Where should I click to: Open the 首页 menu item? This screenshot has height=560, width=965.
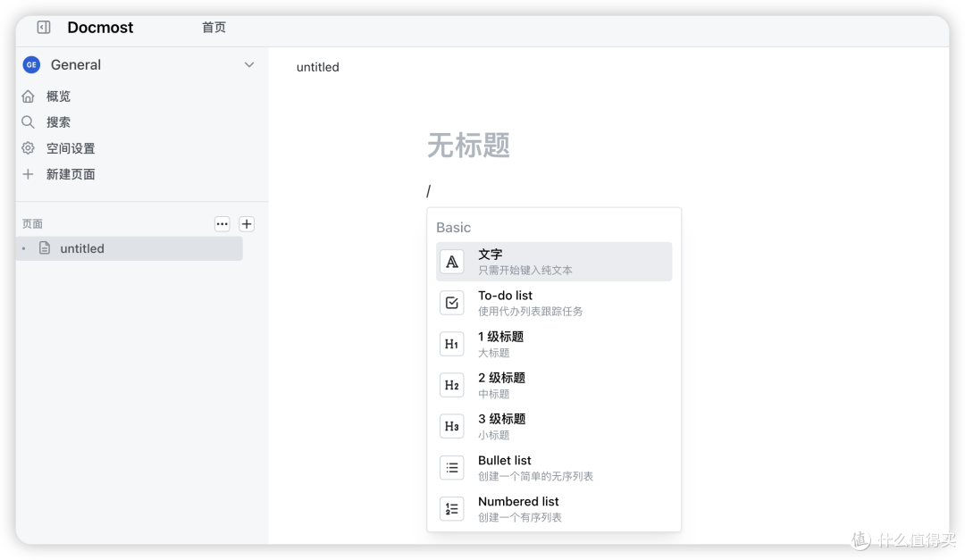(x=214, y=27)
